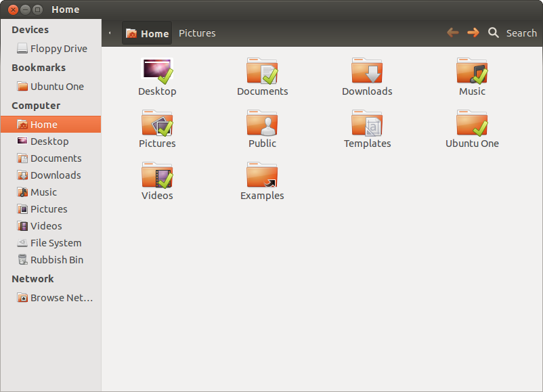Minimize the Home window

[25, 9]
